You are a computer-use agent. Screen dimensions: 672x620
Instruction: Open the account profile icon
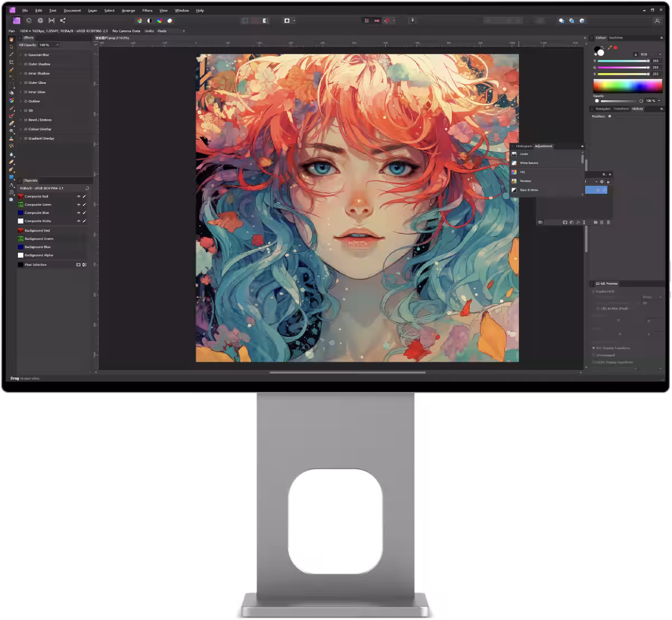(657, 21)
